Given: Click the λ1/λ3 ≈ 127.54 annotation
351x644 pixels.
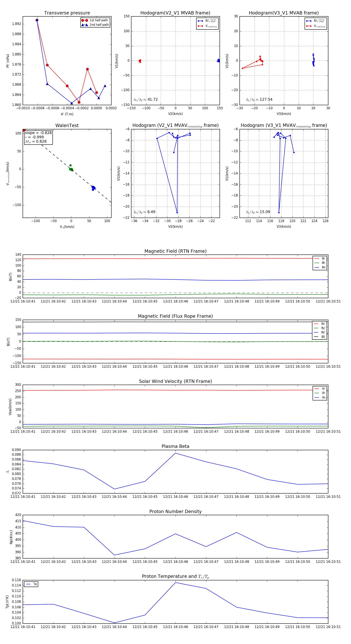Looking at the screenshot, I should (259, 100).
